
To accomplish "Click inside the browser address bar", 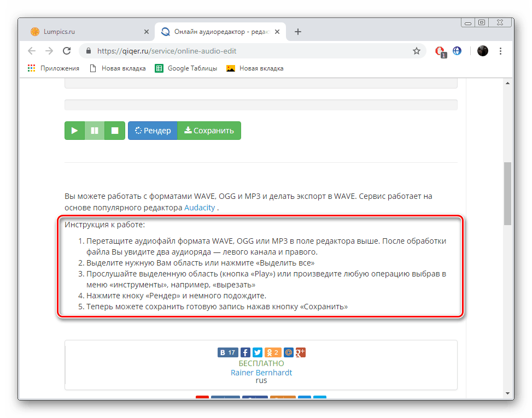I will [x=219, y=50].
